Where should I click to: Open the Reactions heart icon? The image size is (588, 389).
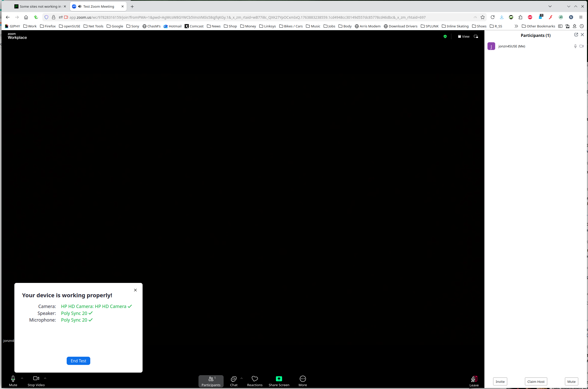[255, 378]
